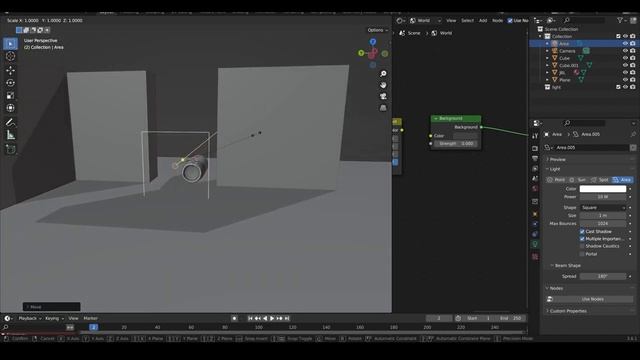
Task: Open the shader editor Node menu
Action: 497,20
